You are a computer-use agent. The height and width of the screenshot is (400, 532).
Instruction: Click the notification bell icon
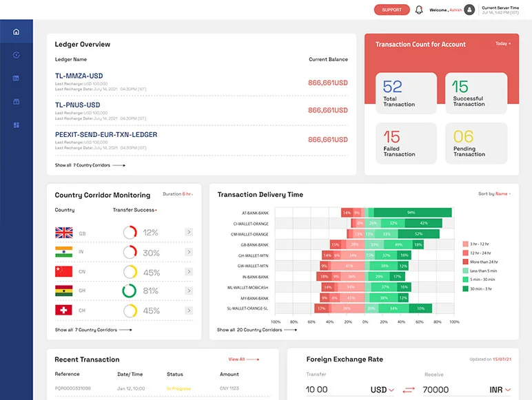419,10
